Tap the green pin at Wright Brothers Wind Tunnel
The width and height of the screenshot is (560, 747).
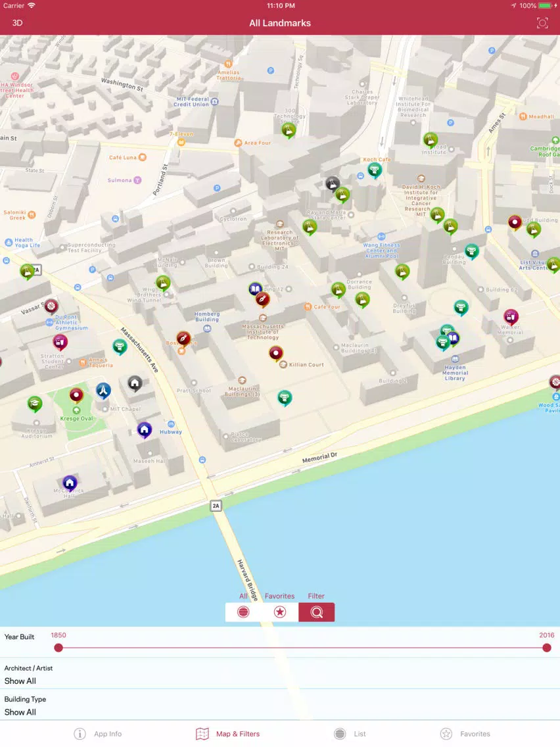click(x=163, y=283)
